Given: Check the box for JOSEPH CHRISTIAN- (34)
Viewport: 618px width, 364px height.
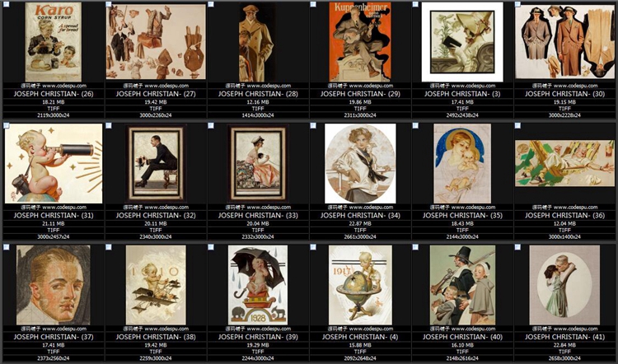Looking at the screenshot, I should click(x=313, y=126).
